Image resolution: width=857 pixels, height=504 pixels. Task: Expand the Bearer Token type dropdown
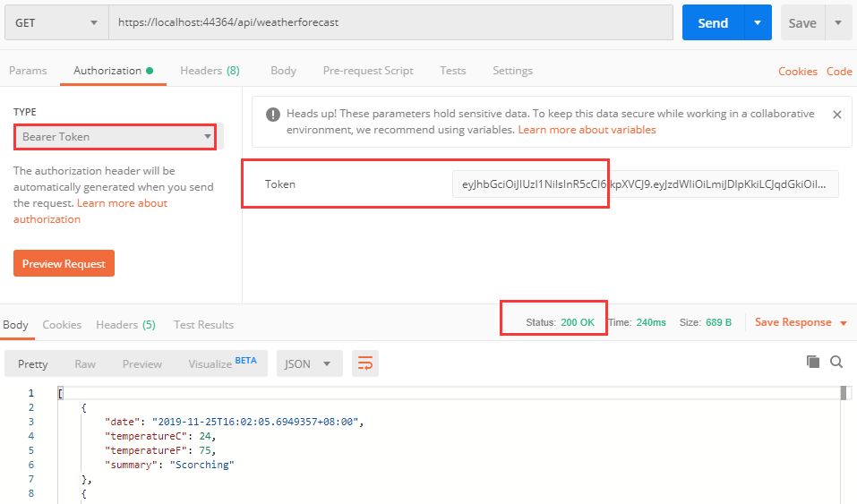(x=115, y=137)
